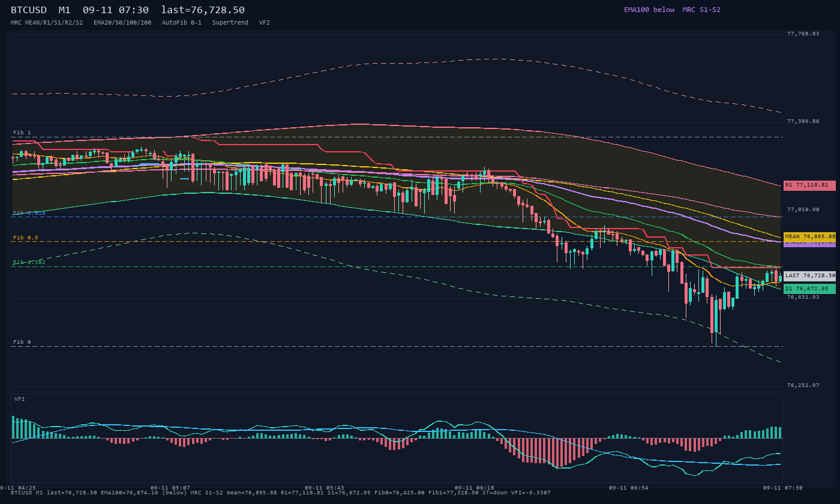Click the VFI title in the lower panel
The width and height of the screenshot is (840, 504).
(20, 399)
